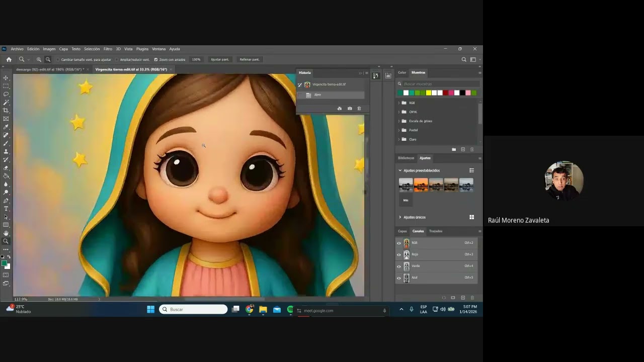Expand the Pastel swatch folder

point(399,130)
